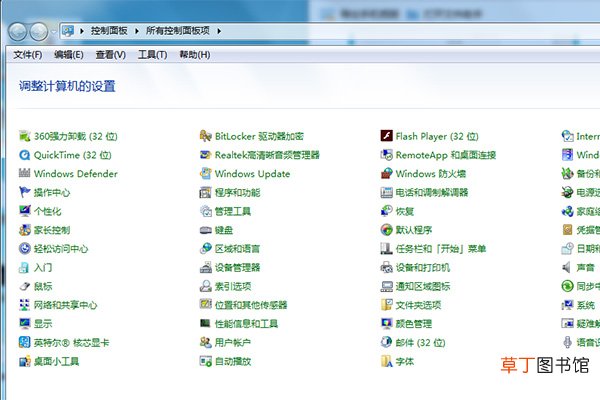
Task: Click 控制面板 in the address breadcrumb
Action: (x=109, y=31)
